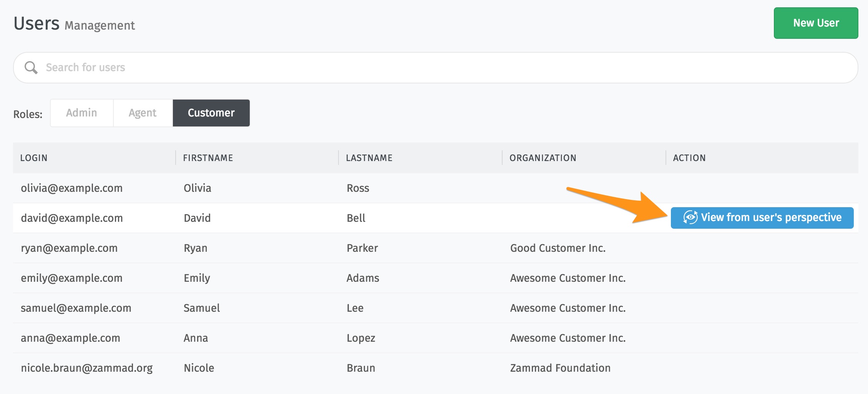This screenshot has height=394, width=868.
Task: Click first name Nicole
Action: 199,368
